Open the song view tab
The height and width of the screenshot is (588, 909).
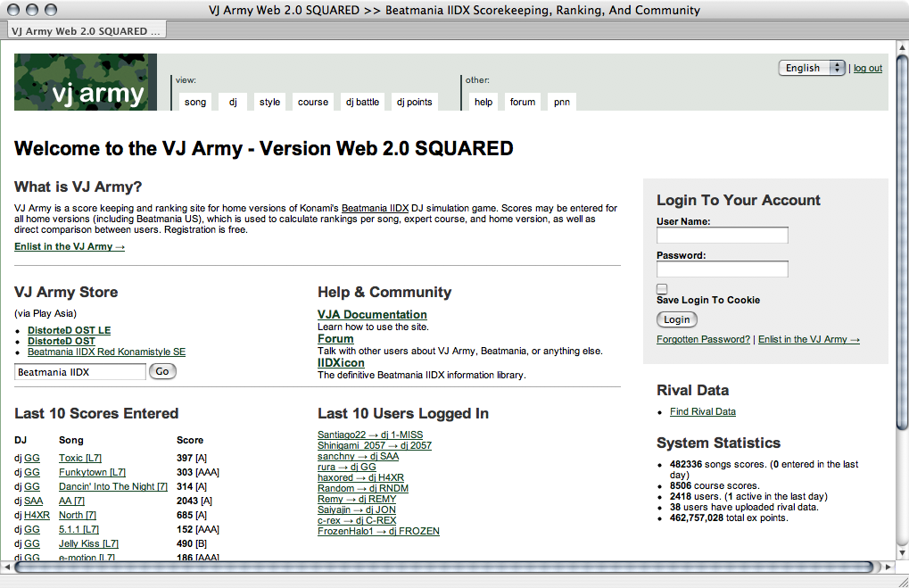click(195, 102)
